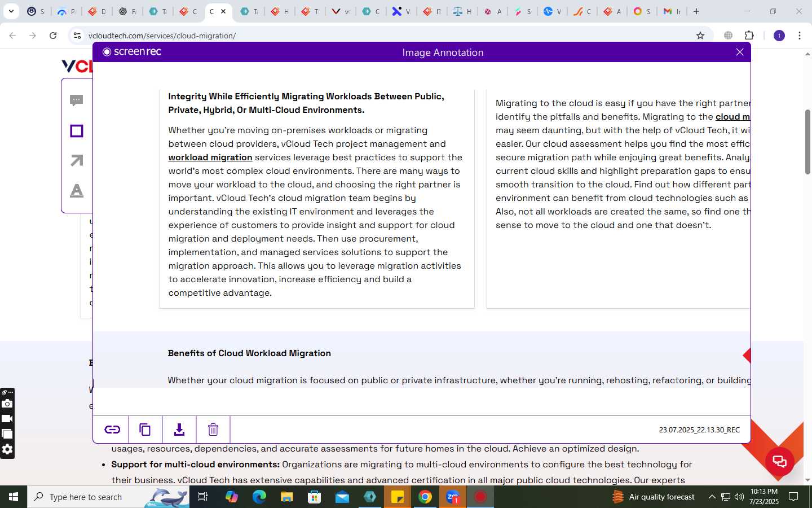Open Task View on the taskbar
The width and height of the screenshot is (812, 508).
pyautogui.click(x=203, y=497)
